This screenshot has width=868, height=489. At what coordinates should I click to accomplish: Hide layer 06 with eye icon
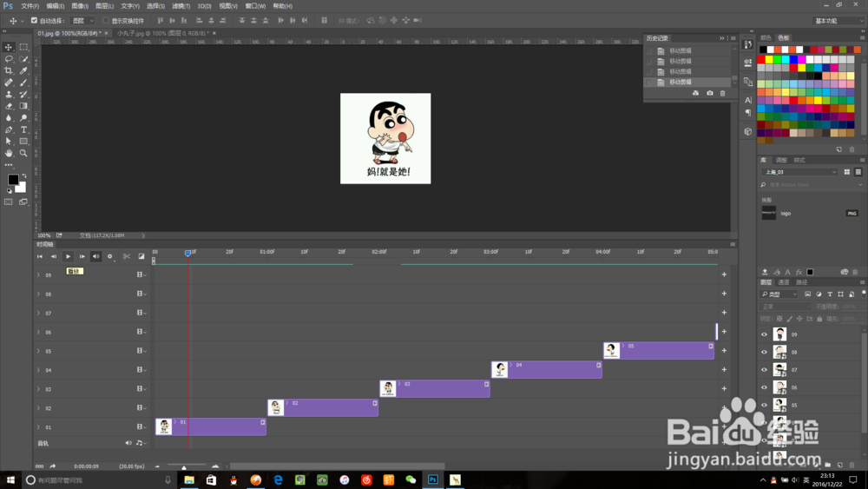tap(765, 387)
